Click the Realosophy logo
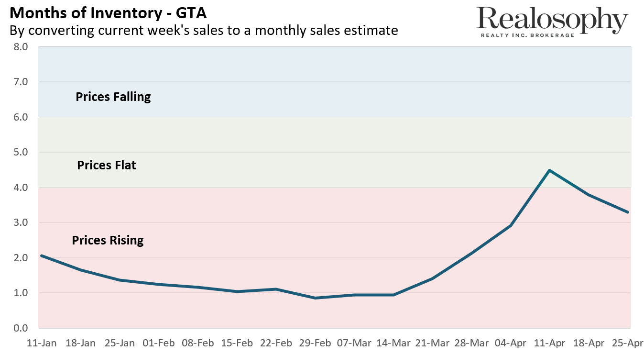This screenshot has width=644, height=355. (x=552, y=21)
